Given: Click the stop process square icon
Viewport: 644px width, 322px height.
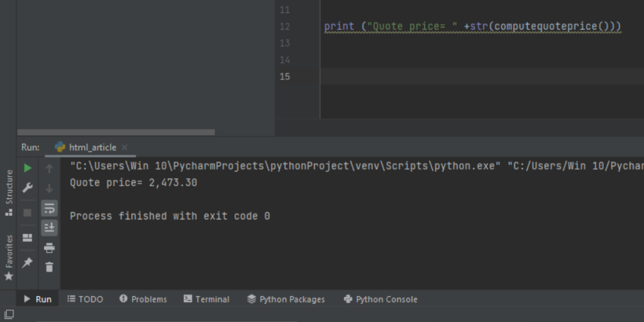Looking at the screenshot, I should click(x=27, y=213).
